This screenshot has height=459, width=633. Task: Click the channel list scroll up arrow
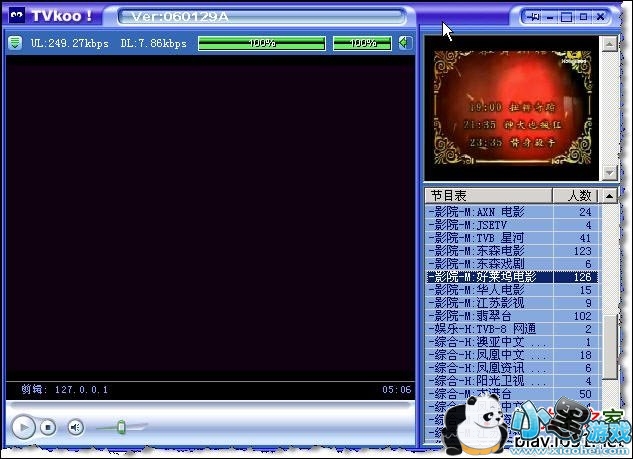(609, 196)
